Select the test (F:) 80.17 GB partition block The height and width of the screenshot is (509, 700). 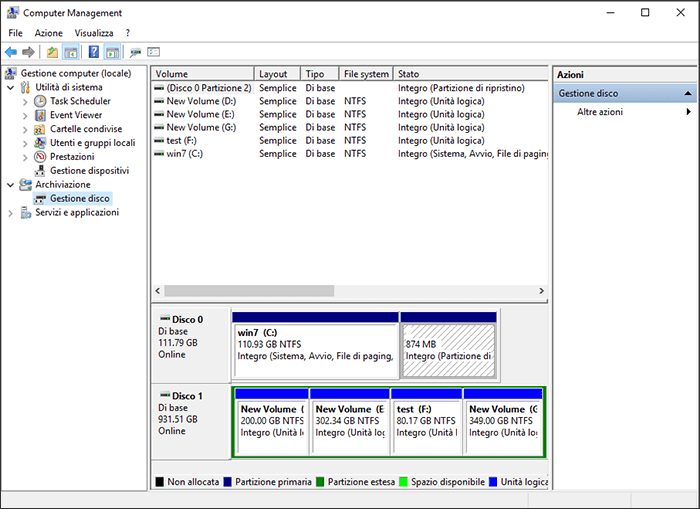[426, 422]
